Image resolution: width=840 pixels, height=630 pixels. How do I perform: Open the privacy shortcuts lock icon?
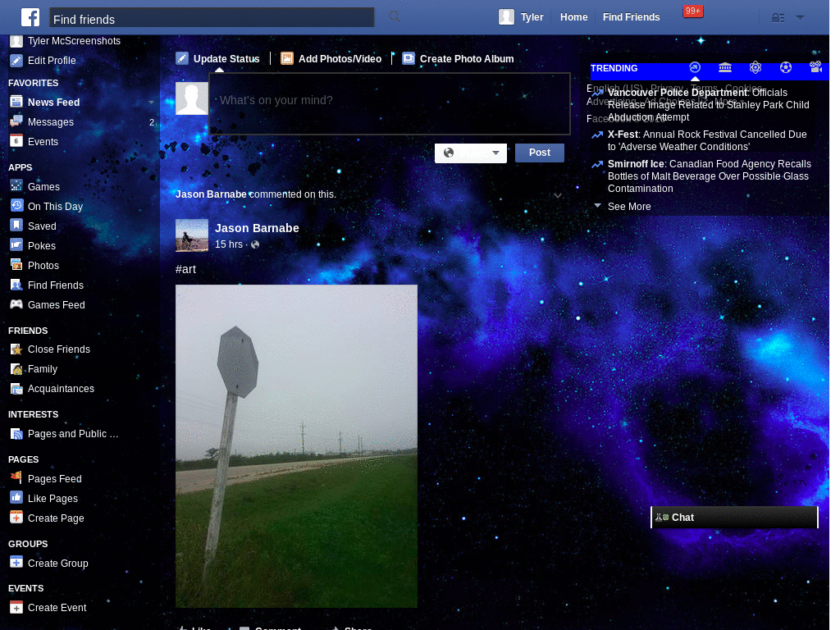point(778,18)
